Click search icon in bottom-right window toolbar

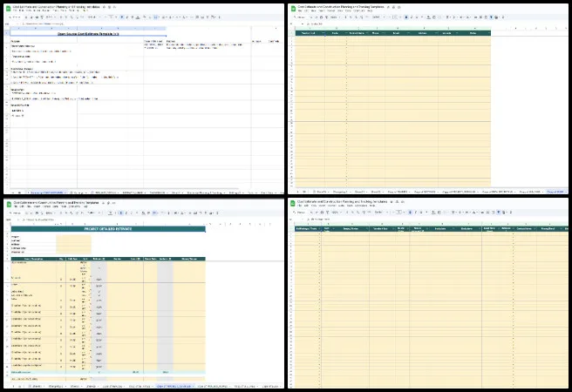294,213
